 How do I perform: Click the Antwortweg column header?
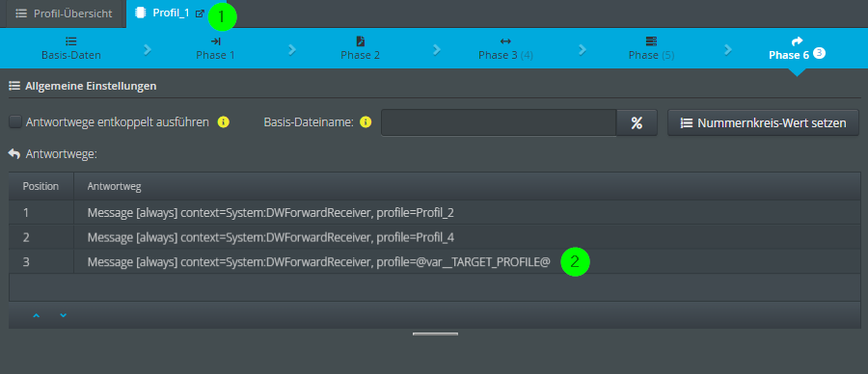pyautogui.click(x=467, y=186)
